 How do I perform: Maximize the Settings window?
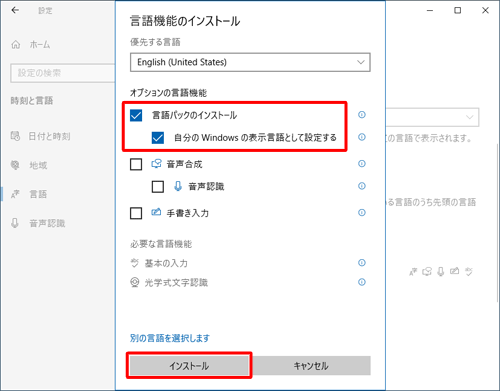458,10
